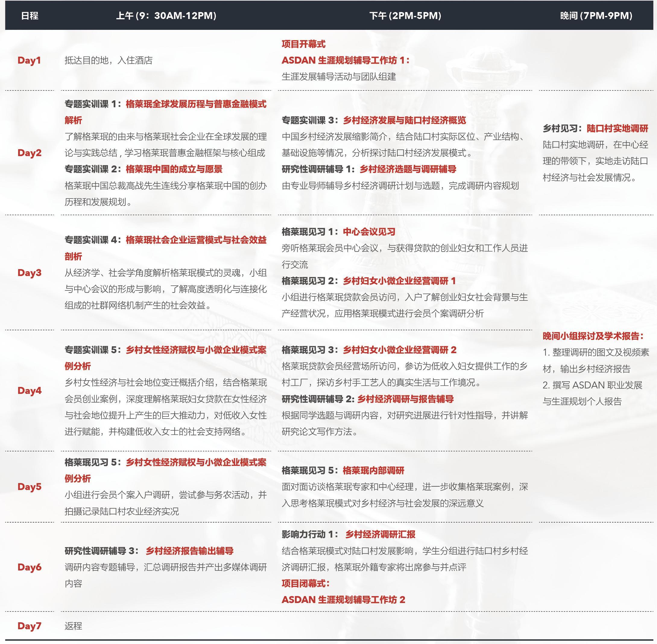Click 专题实训课 5 heading
The height and width of the screenshot is (644, 657).
point(166,358)
